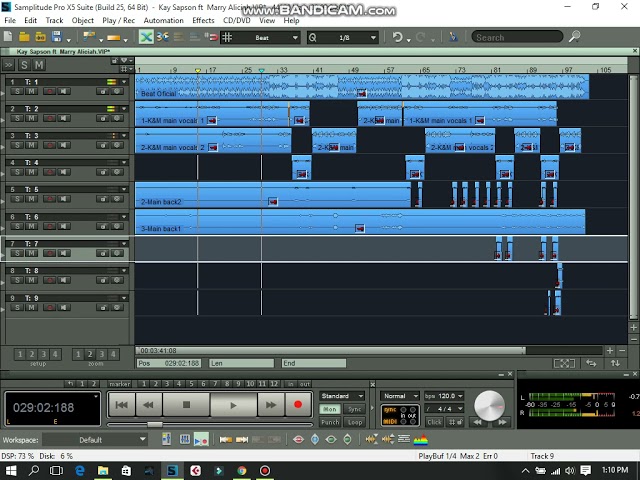Open the Object menu
Image resolution: width=640 pixels, height=480 pixels.
pyautogui.click(x=82, y=20)
